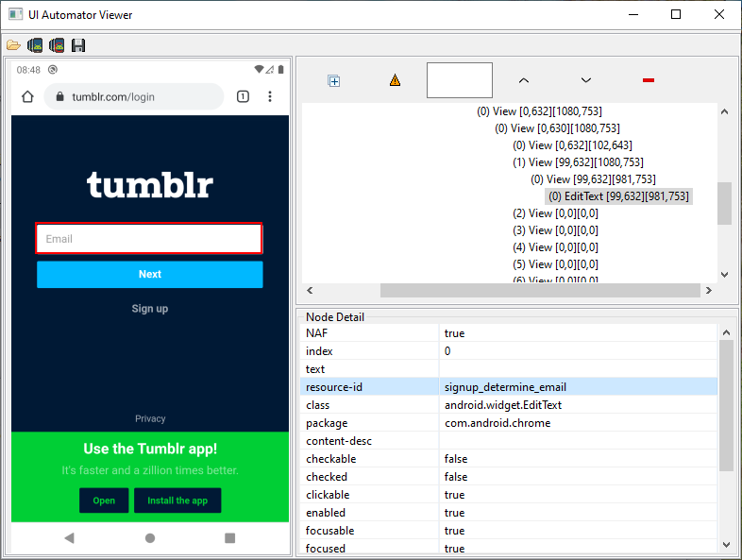
Task: Click the blue Next button in the screenshot
Action: point(149,275)
